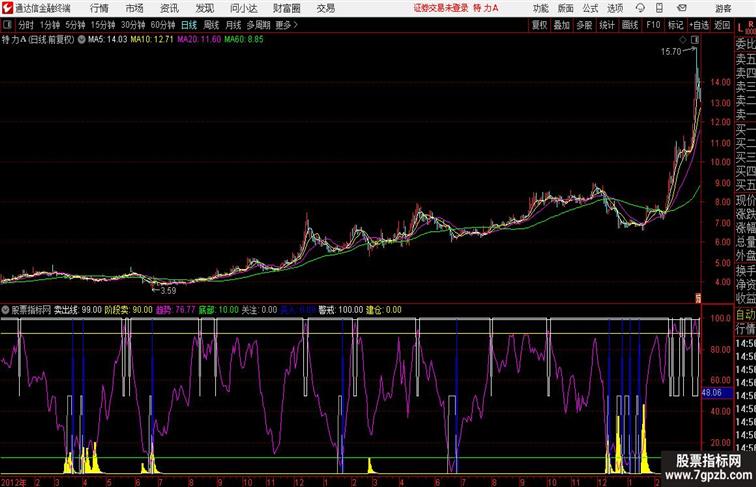Click the 通达信 app logo icon
The height and width of the screenshot is (487, 756).
tap(7, 8)
